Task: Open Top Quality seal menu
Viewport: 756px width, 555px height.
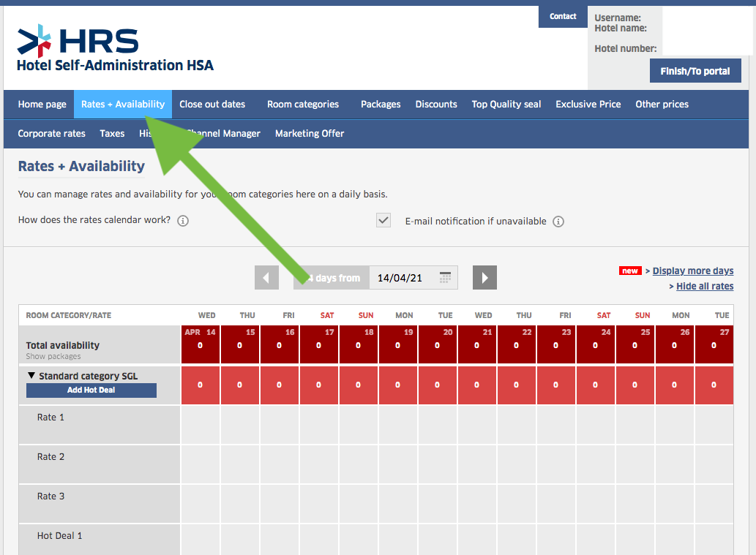Action: point(506,104)
